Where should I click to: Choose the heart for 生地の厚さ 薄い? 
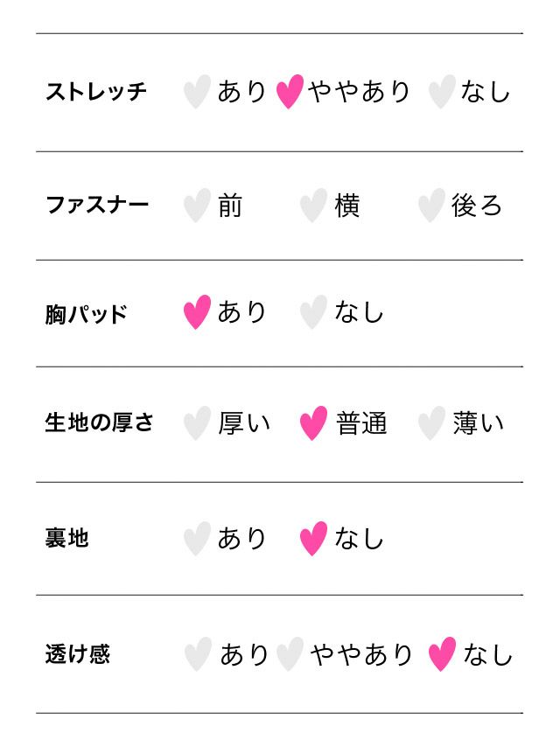tap(430, 423)
